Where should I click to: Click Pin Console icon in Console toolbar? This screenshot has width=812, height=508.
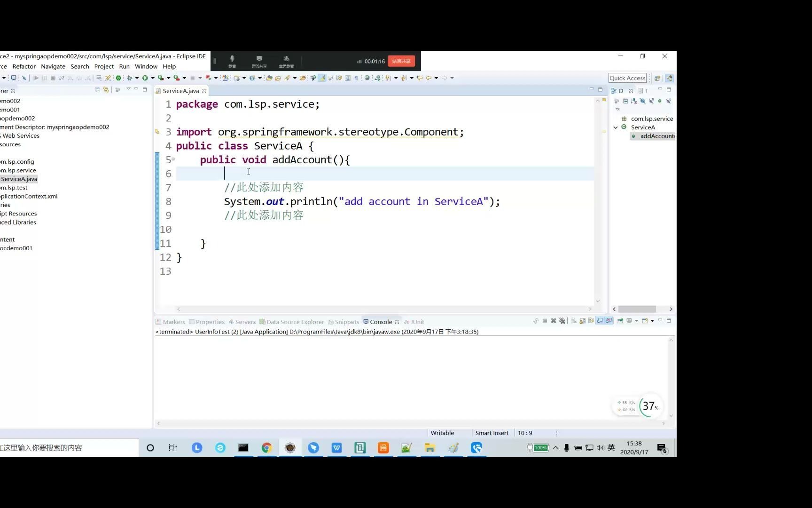pyautogui.click(x=620, y=321)
